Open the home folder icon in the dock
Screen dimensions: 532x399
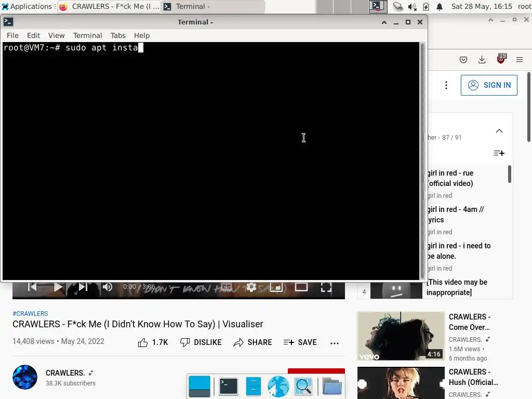tap(332, 387)
